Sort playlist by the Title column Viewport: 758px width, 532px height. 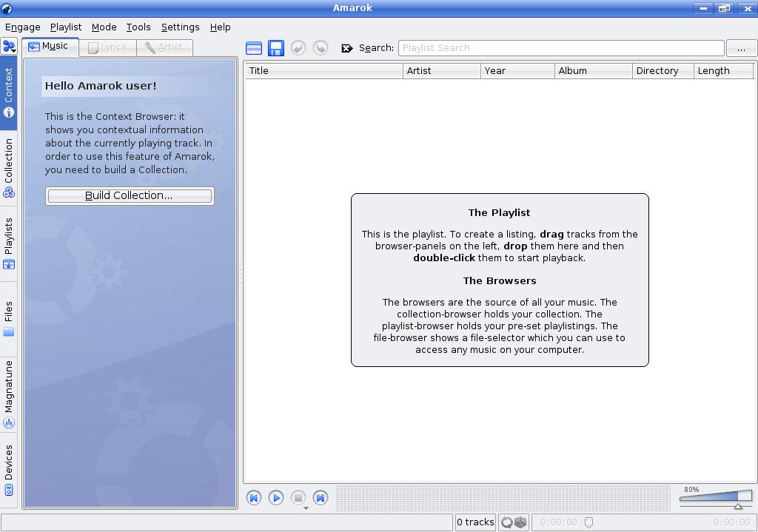tap(324, 70)
